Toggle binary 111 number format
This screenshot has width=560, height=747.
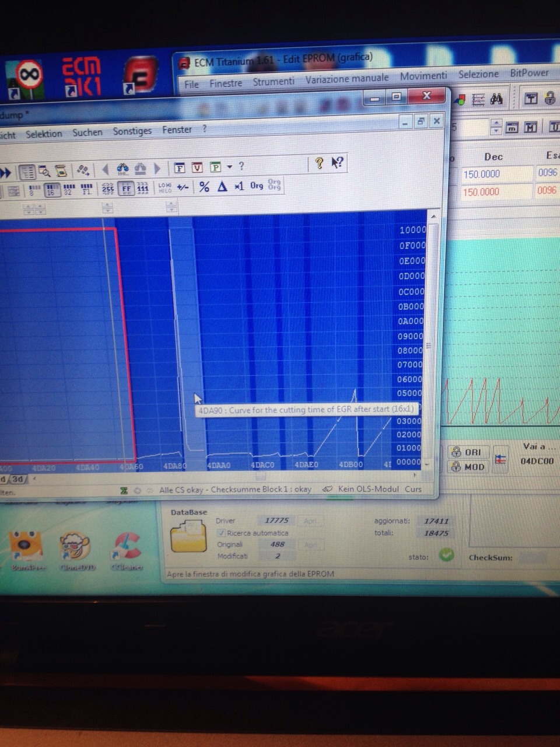[143, 188]
